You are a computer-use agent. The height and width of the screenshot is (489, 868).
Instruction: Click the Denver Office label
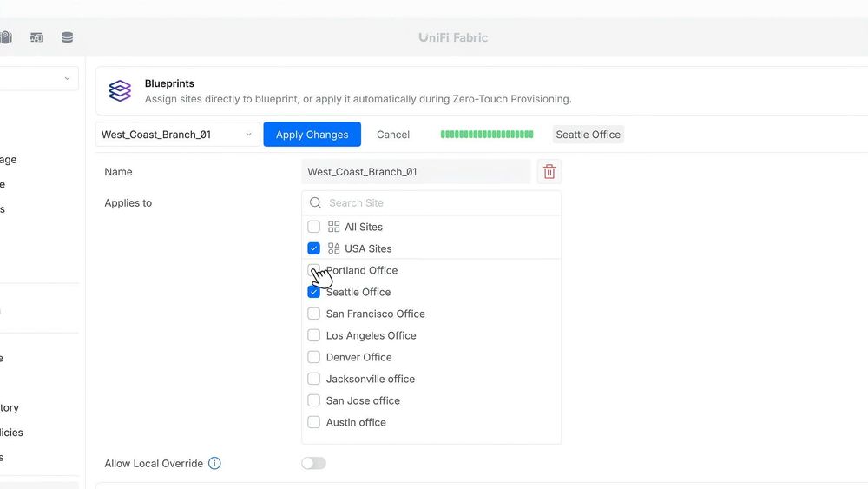pyautogui.click(x=358, y=357)
